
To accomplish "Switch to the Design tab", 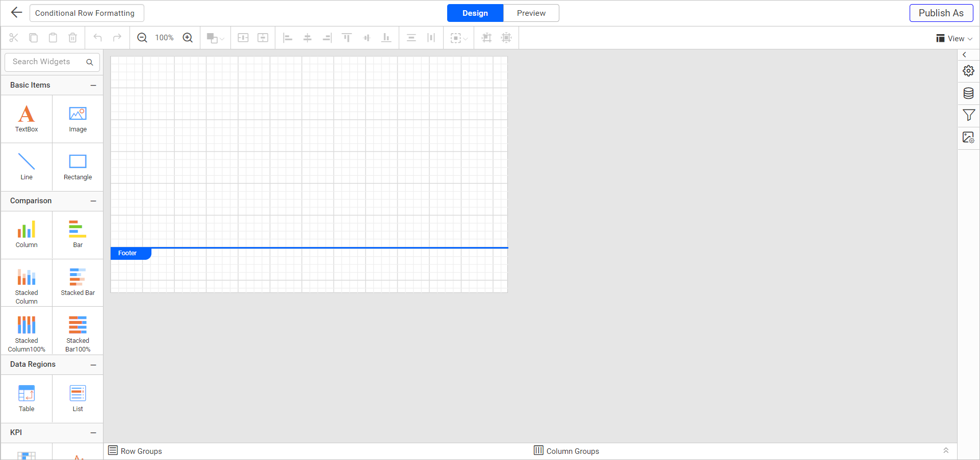I will pyautogui.click(x=475, y=13).
